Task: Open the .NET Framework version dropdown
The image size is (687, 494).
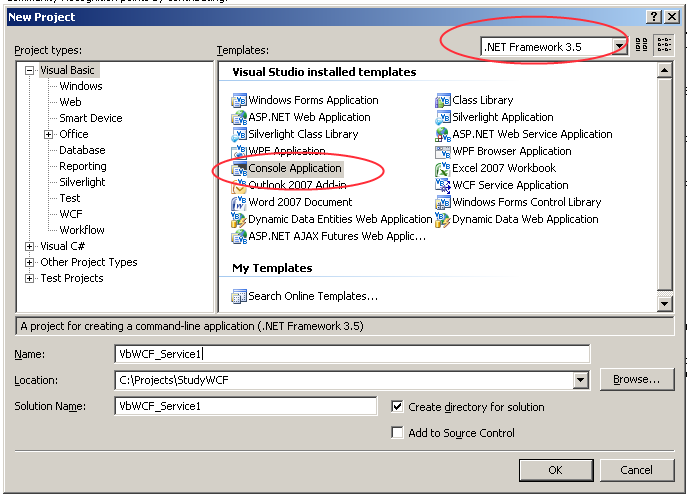Action: [620, 46]
